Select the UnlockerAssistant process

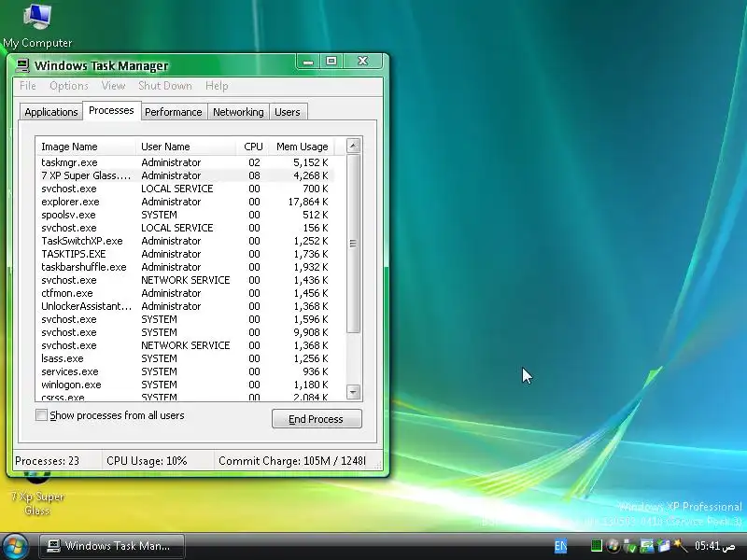[x=185, y=306]
